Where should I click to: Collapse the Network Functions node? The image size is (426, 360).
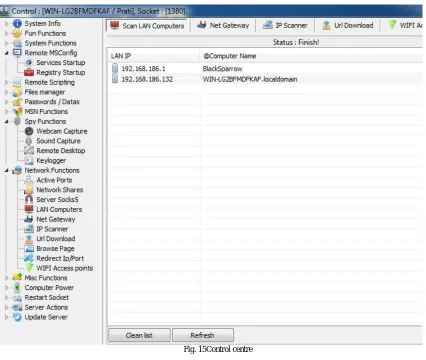pos(6,170)
